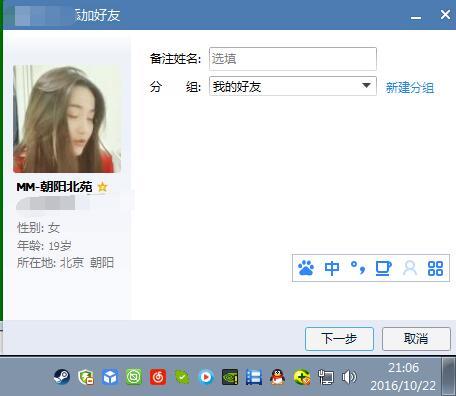Click the QQ penguin tray icon

pos(277,377)
